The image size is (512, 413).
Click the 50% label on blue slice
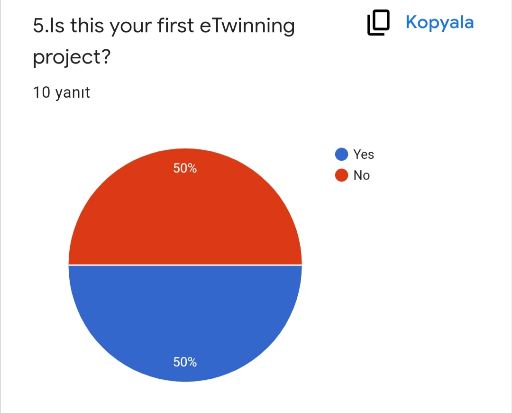pos(185,362)
